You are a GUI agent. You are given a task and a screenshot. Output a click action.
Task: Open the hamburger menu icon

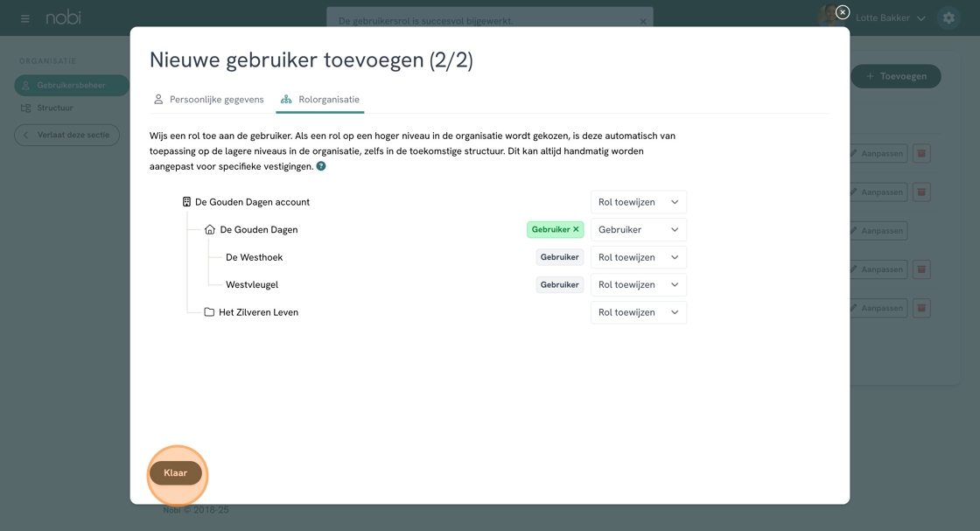24,18
